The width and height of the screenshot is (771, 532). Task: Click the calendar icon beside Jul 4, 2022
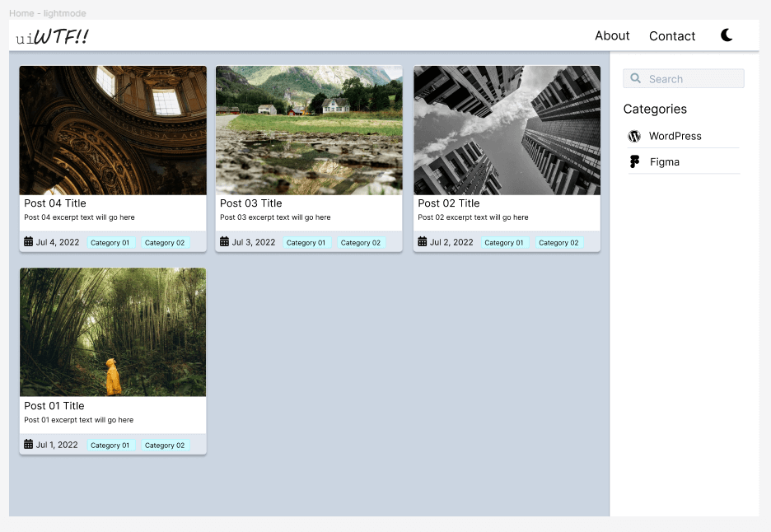pos(29,241)
